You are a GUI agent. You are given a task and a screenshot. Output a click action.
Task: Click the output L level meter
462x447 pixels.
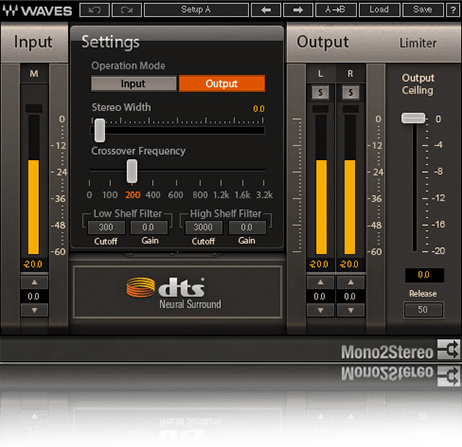click(321, 185)
